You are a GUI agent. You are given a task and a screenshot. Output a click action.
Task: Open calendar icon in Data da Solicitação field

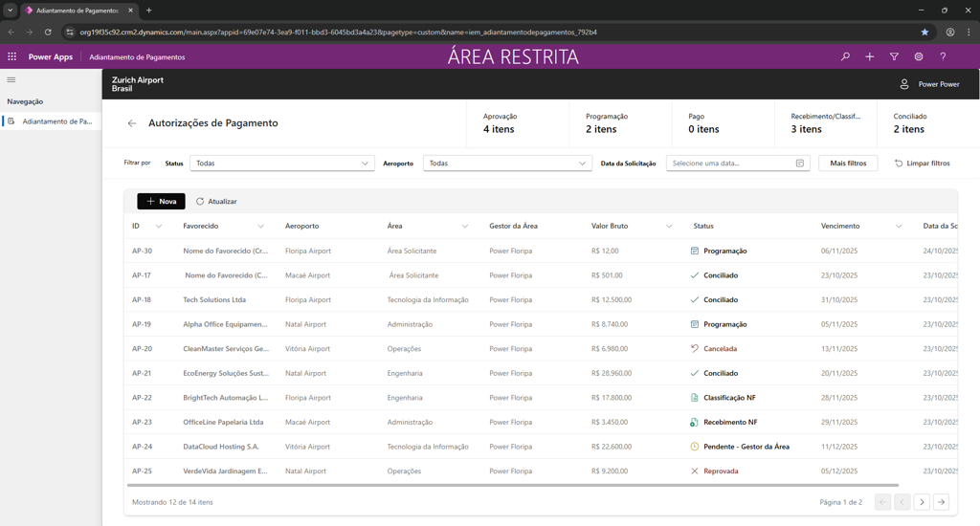[800, 164]
